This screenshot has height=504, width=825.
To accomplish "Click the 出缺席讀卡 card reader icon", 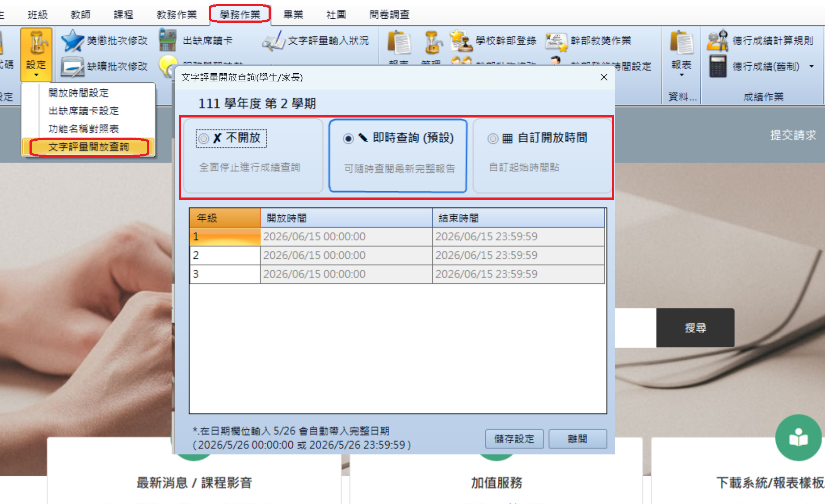I will coord(168,40).
